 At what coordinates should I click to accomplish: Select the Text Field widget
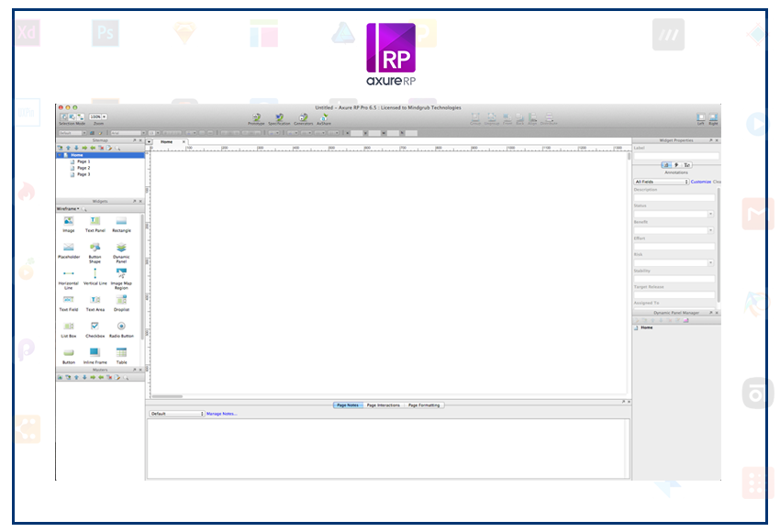coord(69,303)
